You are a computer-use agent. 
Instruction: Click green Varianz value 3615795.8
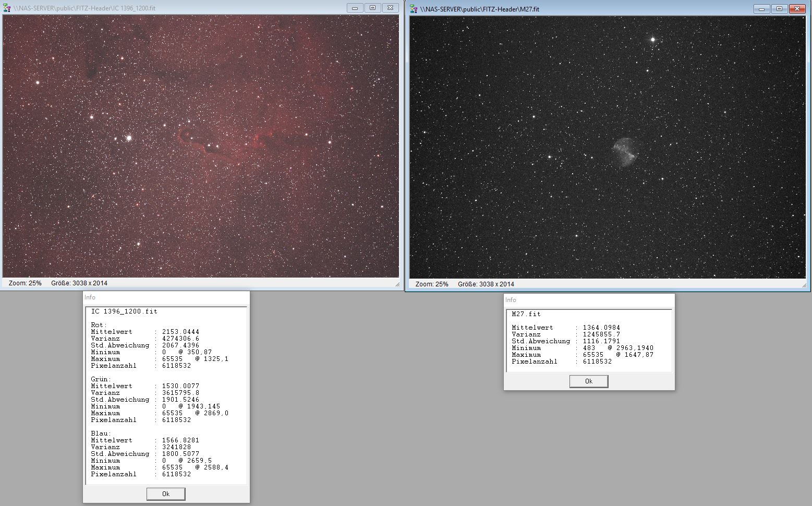coord(180,393)
